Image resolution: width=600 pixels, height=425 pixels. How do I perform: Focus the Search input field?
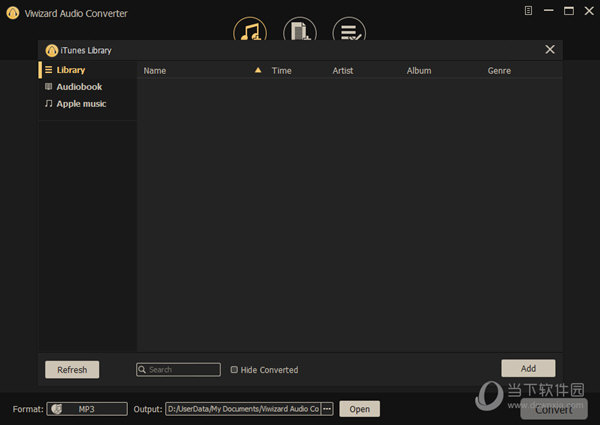(178, 370)
